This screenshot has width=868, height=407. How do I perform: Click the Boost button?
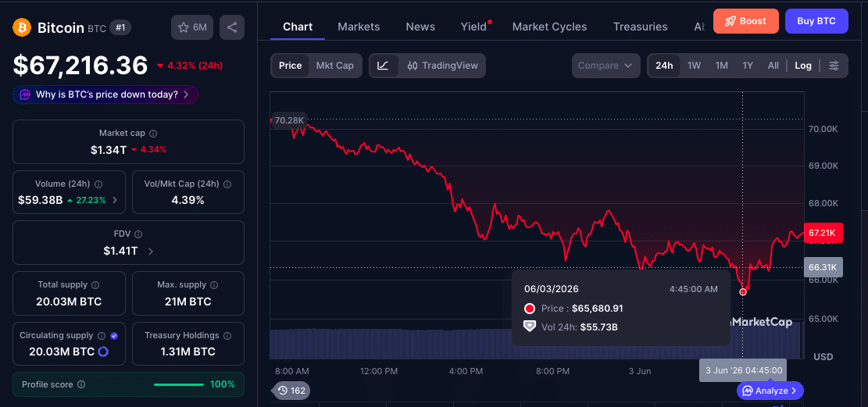(x=745, y=21)
